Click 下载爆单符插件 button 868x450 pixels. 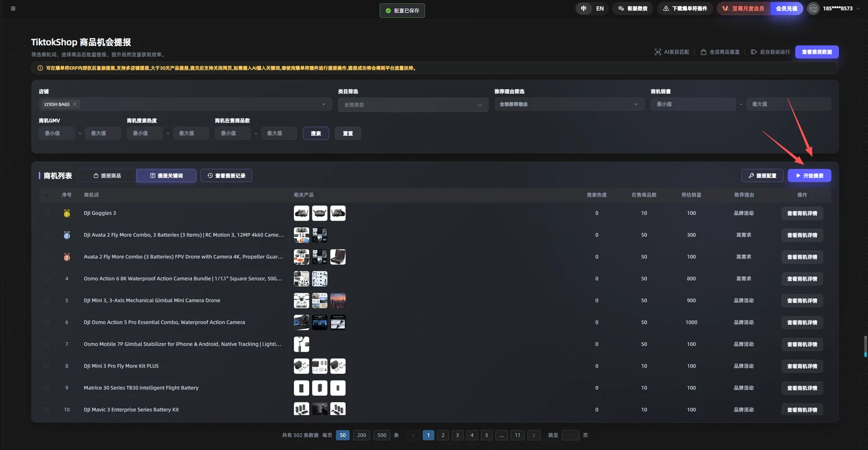coord(685,9)
